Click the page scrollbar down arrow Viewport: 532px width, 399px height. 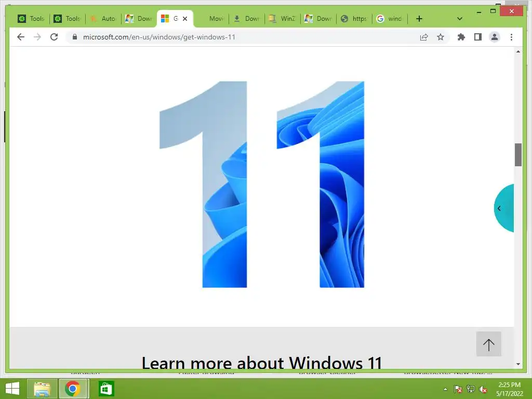[x=518, y=364]
